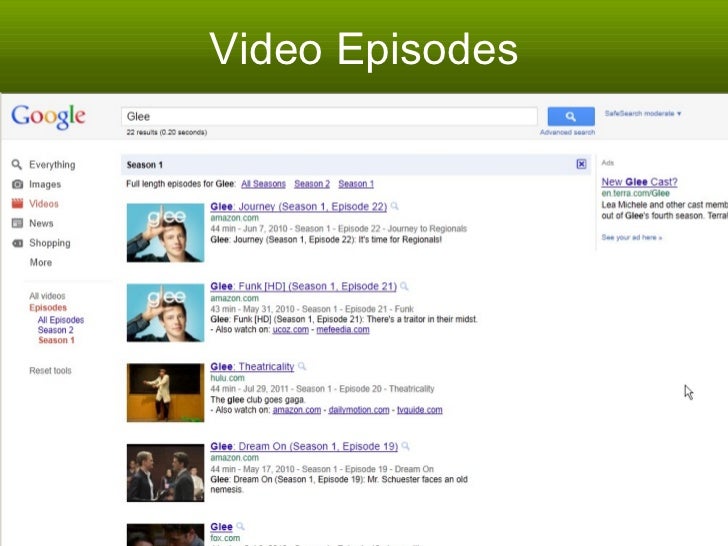
Task: Click preview magnifier beside Journey result
Action: pyautogui.click(x=395, y=206)
